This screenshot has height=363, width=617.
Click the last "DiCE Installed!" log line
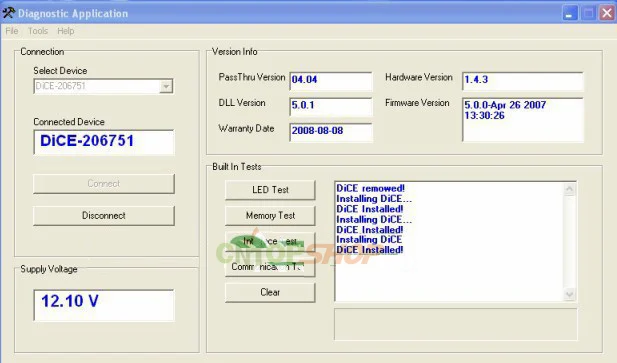369,250
